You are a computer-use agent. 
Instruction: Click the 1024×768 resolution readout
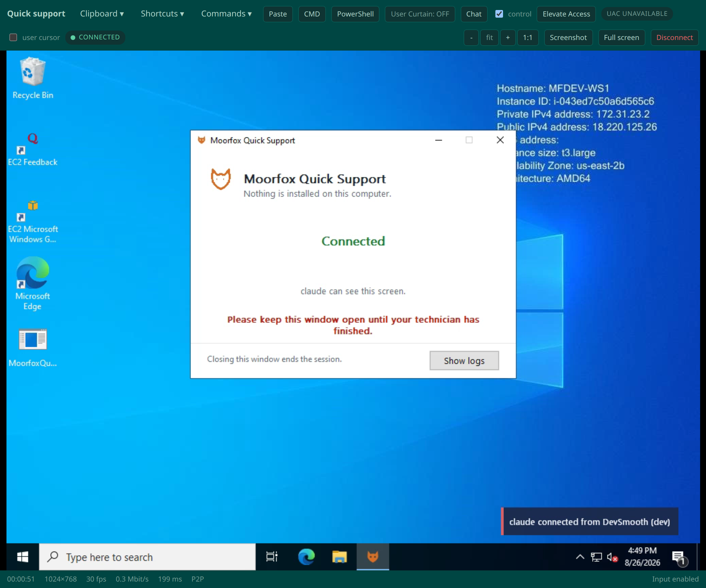click(x=61, y=579)
